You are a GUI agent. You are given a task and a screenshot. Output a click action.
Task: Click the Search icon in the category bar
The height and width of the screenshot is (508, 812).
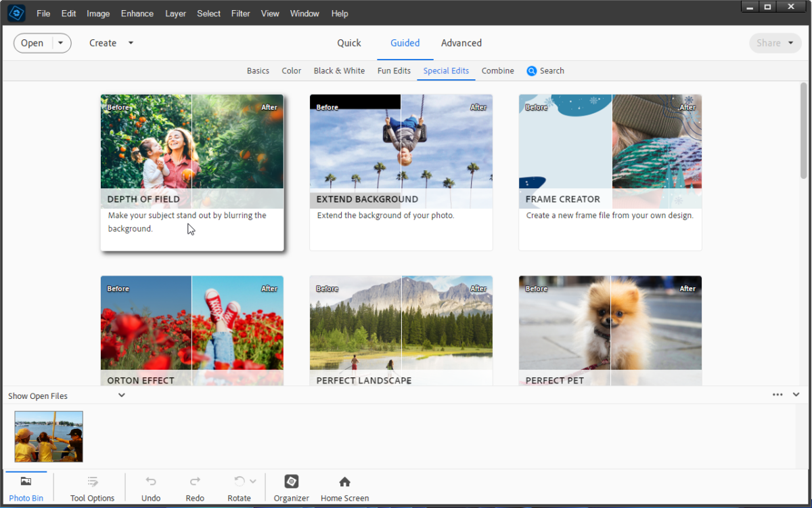point(533,70)
